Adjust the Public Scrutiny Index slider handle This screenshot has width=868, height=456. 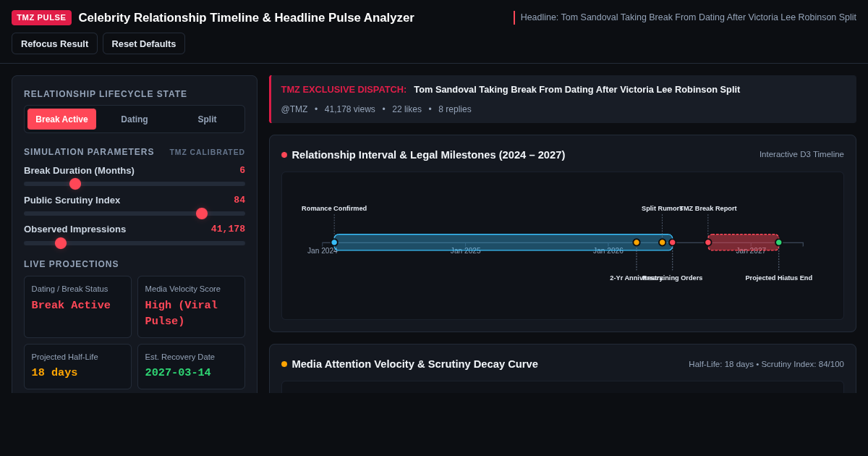click(x=202, y=214)
